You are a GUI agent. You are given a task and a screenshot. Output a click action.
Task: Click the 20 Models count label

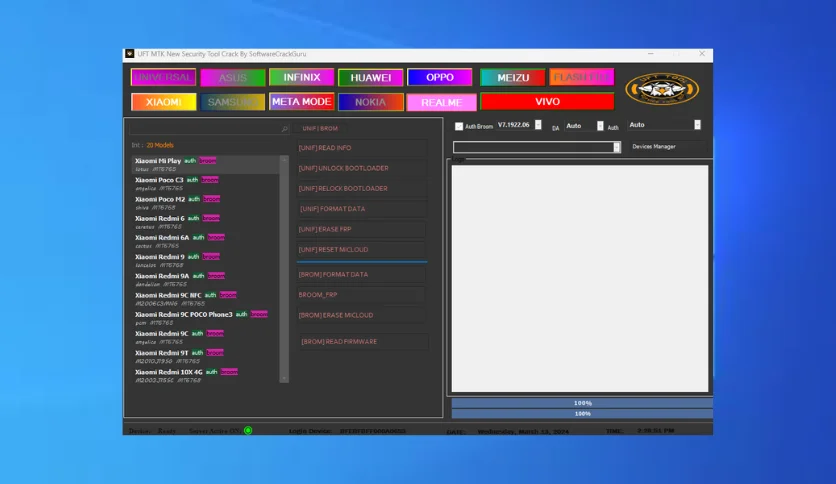point(160,145)
